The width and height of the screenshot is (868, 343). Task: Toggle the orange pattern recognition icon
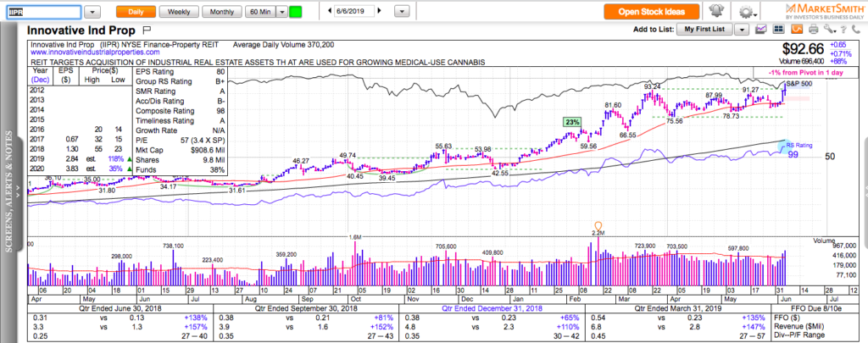[797, 29]
